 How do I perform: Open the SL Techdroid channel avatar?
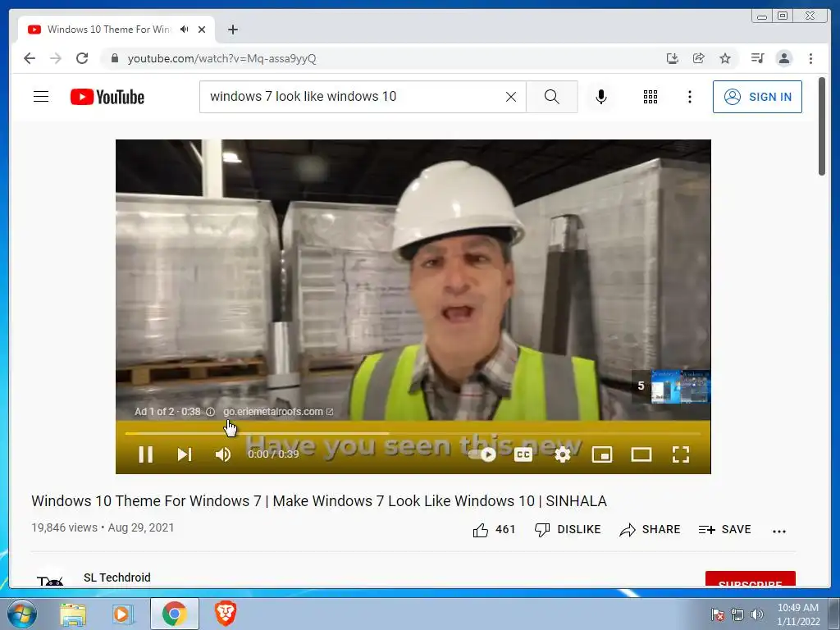[50, 577]
